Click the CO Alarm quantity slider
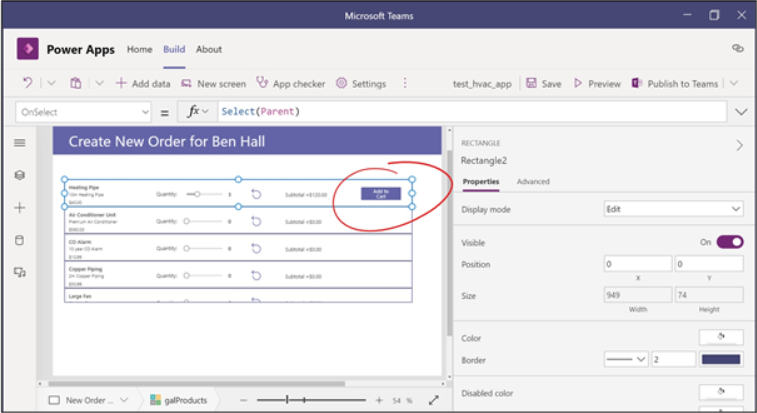The width and height of the screenshot is (757, 413). [x=204, y=248]
